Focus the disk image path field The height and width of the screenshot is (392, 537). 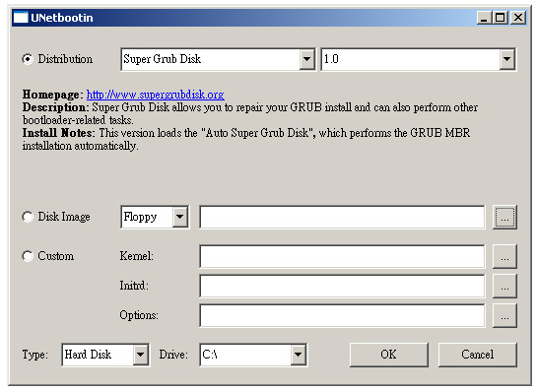coord(342,217)
